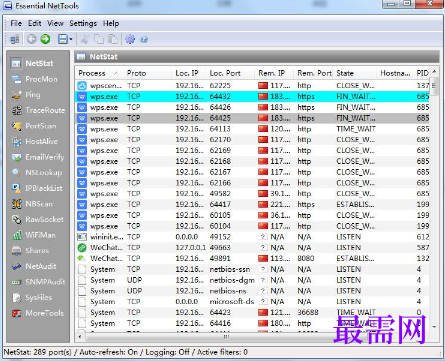Sort by the Loc. IP column header
Screen dimensions: 445x361
pos(189,73)
